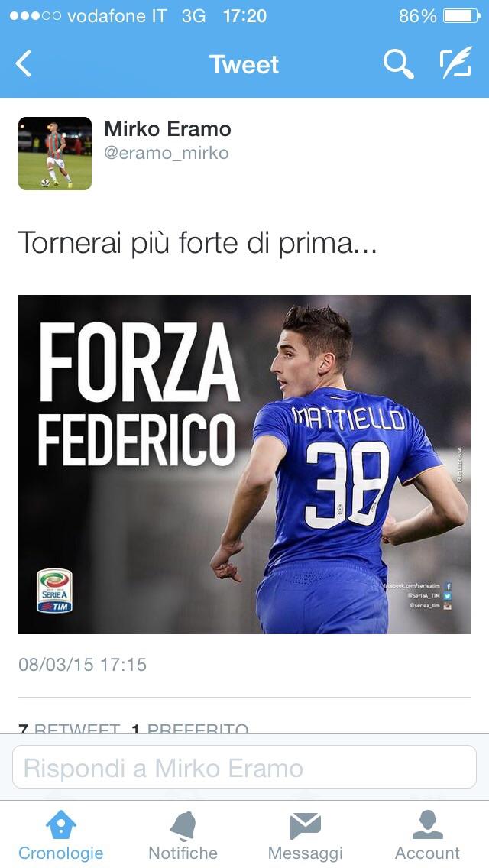This screenshot has width=489, height=868.
Task: Tap the Tornerai più forte di prima text
Action: click(198, 244)
